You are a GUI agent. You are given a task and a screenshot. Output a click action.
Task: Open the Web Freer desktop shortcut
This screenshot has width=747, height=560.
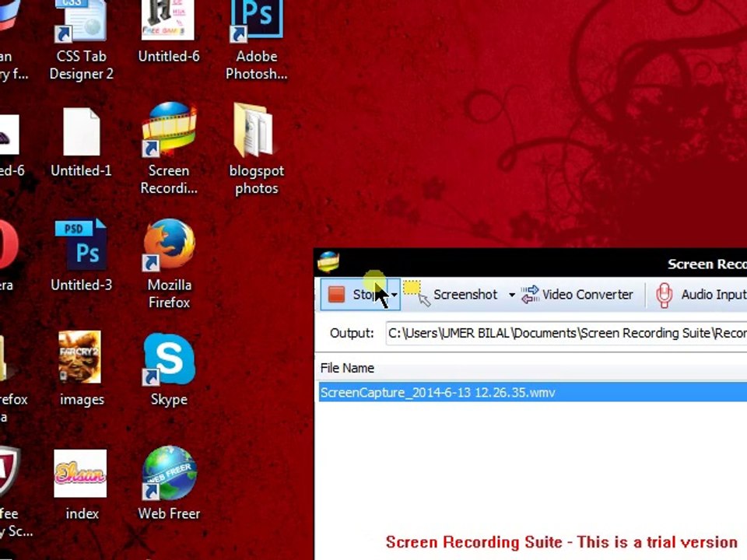pyautogui.click(x=169, y=483)
